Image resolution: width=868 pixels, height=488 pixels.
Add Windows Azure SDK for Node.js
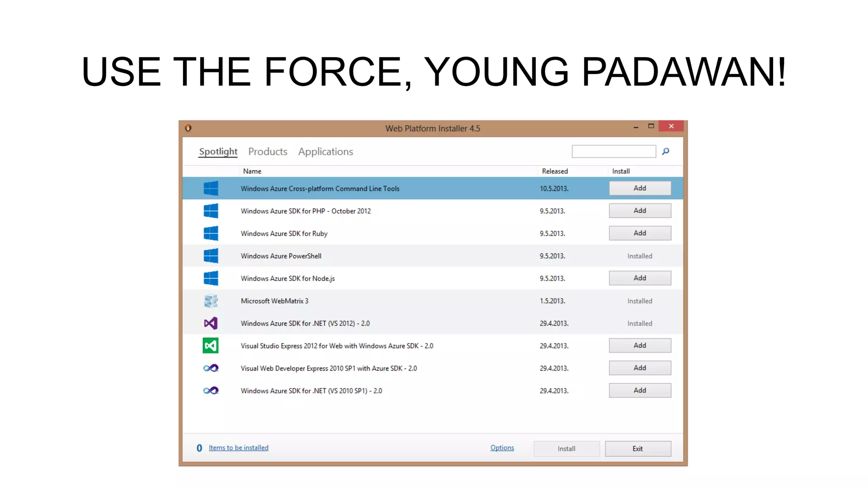(x=640, y=278)
